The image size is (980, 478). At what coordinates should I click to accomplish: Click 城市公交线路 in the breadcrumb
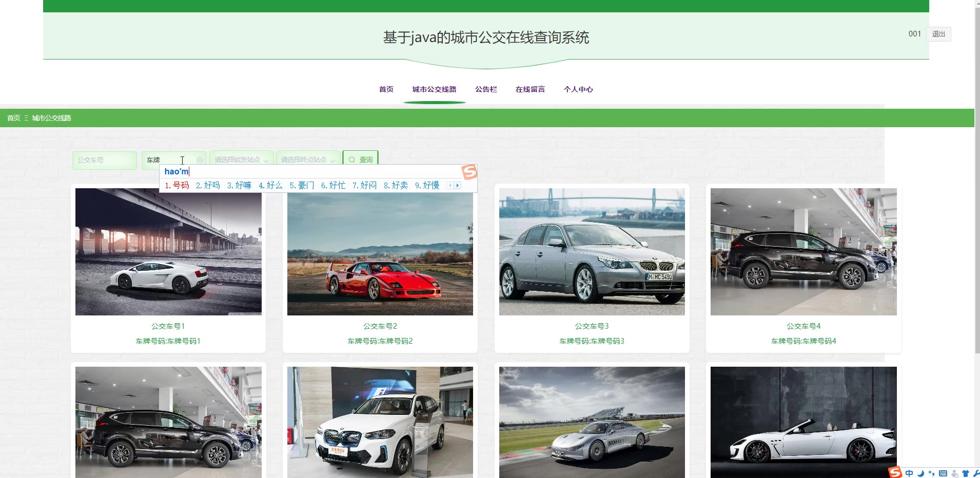(x=52, y=118)
